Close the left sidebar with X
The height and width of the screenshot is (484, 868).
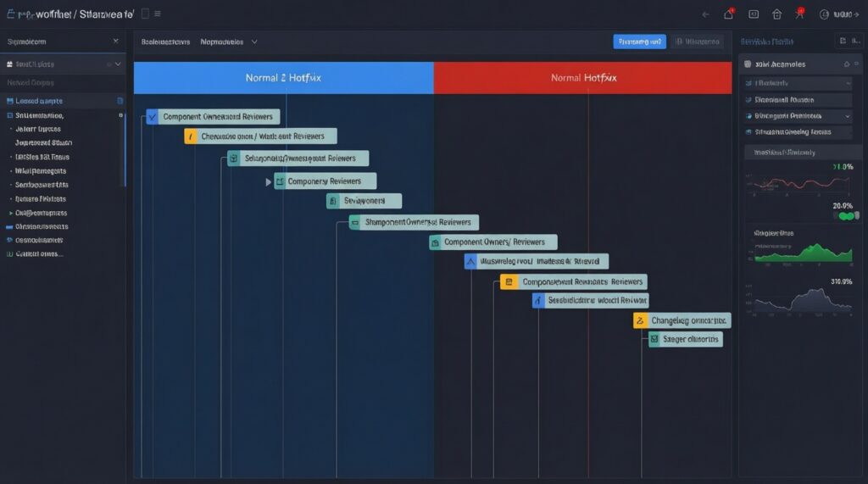(116, 41)
